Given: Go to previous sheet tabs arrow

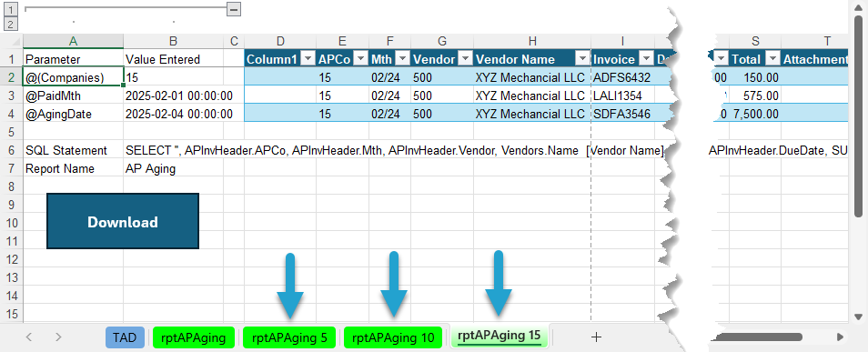Looking at the screenshot, I should click(29, 337).
